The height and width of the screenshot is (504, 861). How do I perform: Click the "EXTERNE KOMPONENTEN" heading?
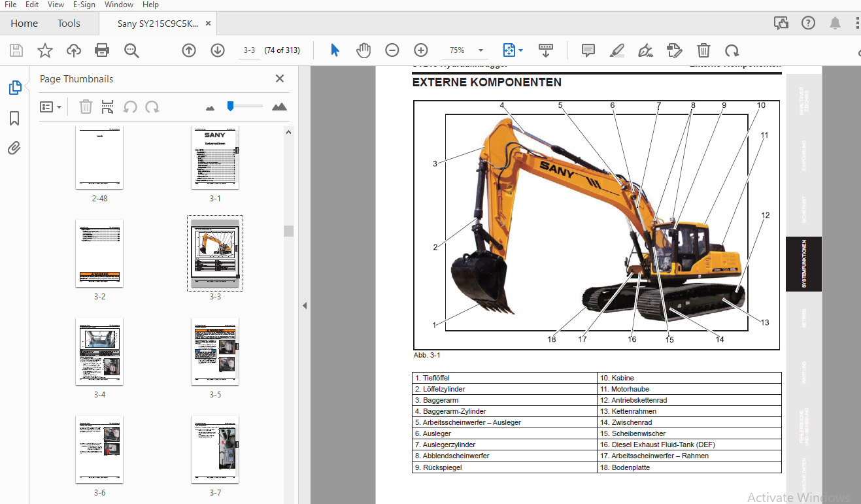[x=486, y=82]
